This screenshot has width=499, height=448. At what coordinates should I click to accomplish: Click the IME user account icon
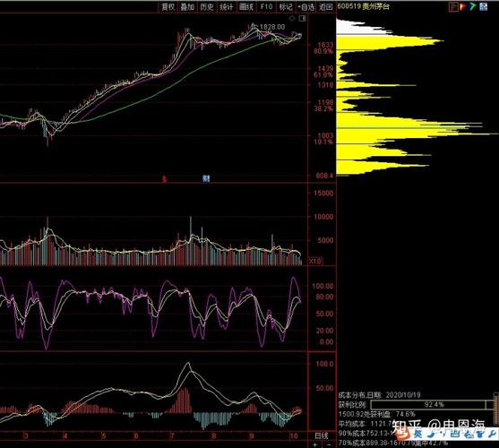468,434
